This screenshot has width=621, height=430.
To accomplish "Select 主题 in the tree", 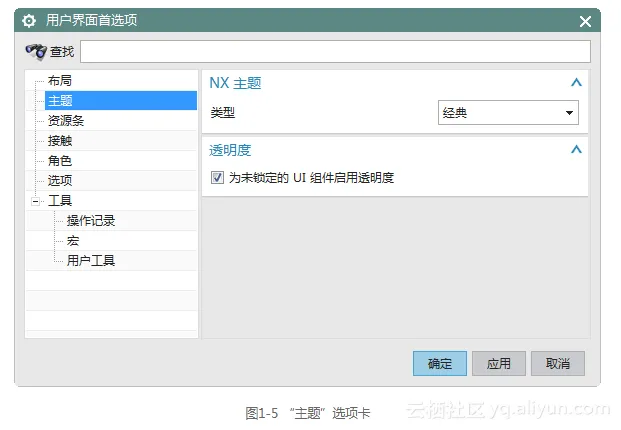I will pyautogui.click(x=121, y=101).
